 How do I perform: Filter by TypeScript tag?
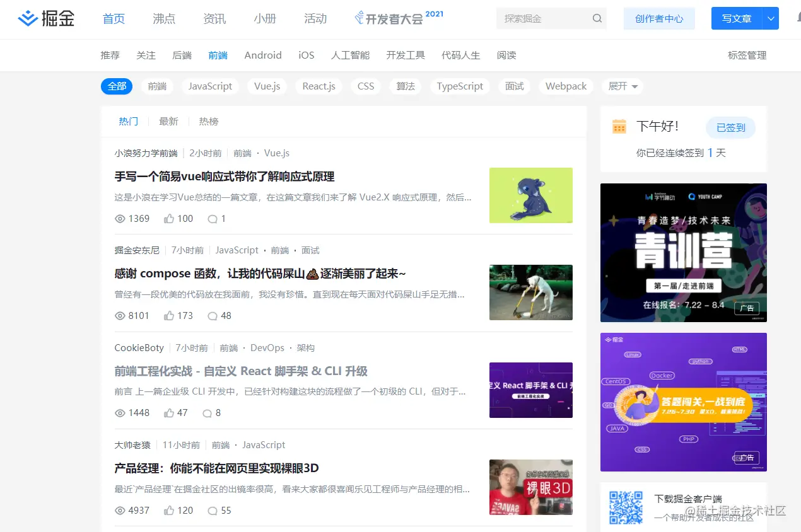(460, 86)
